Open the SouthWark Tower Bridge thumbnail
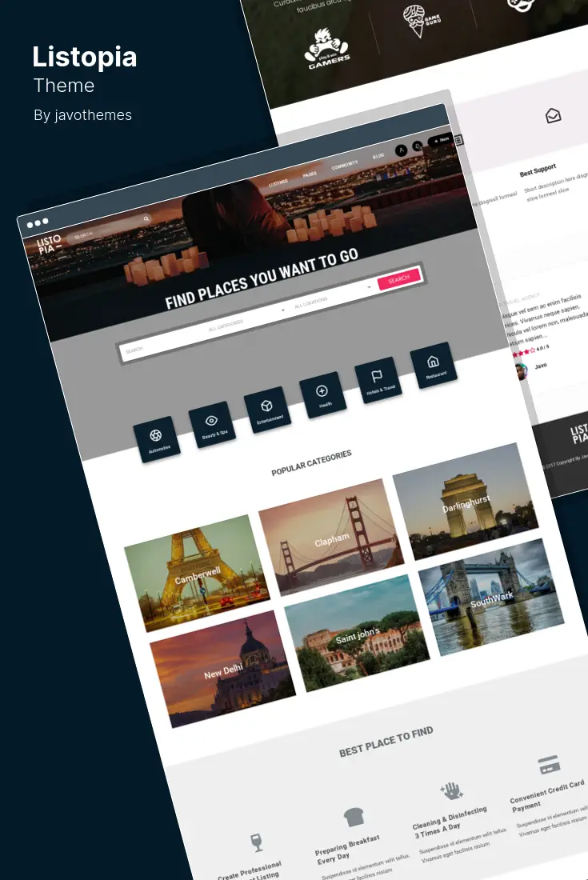This screenshot has width=588, height=880. [491, 597]
